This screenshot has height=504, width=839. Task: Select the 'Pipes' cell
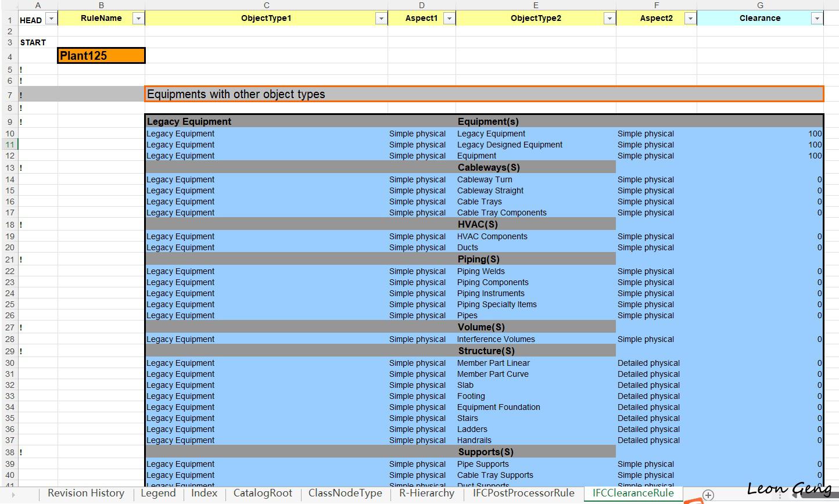point(536,315)
